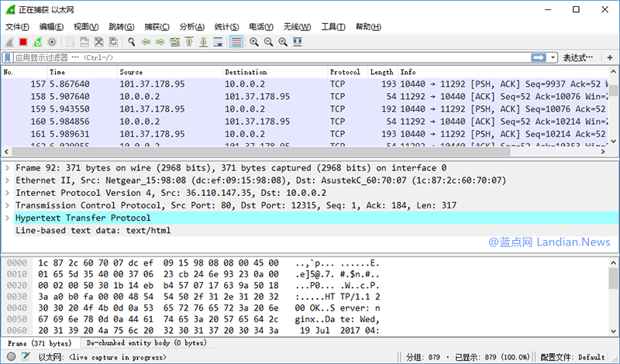620x364 pixels.
Task: Open the 编辑(E) menu
Action: point(51,27)
